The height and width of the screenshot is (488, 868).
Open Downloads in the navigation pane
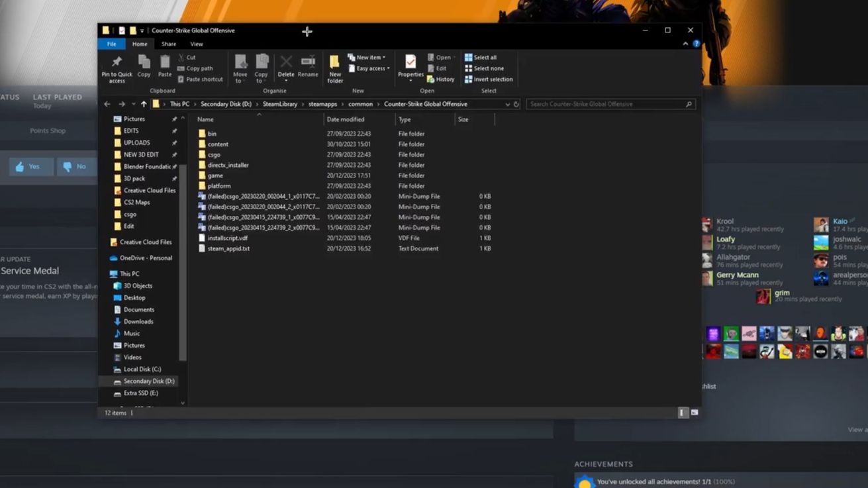click(138, 322)
